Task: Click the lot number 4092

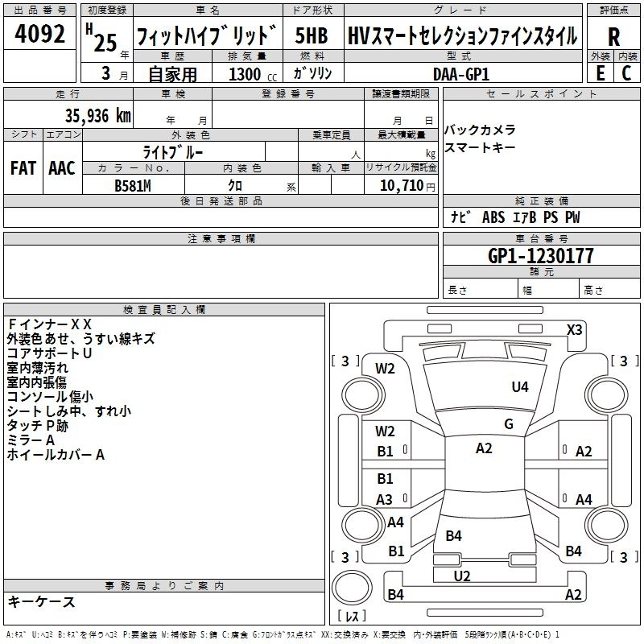Action: 39,35
